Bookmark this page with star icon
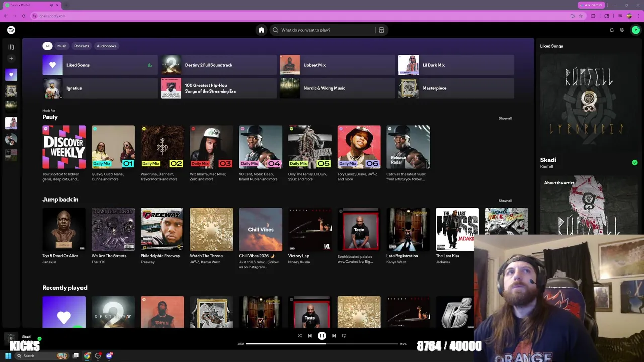 pos(581,16)
